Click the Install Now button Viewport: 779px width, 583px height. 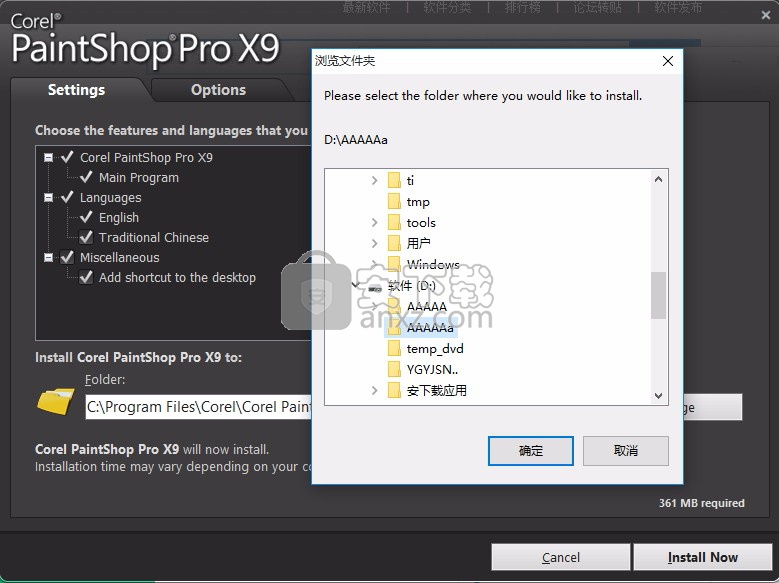coord(702,557)
